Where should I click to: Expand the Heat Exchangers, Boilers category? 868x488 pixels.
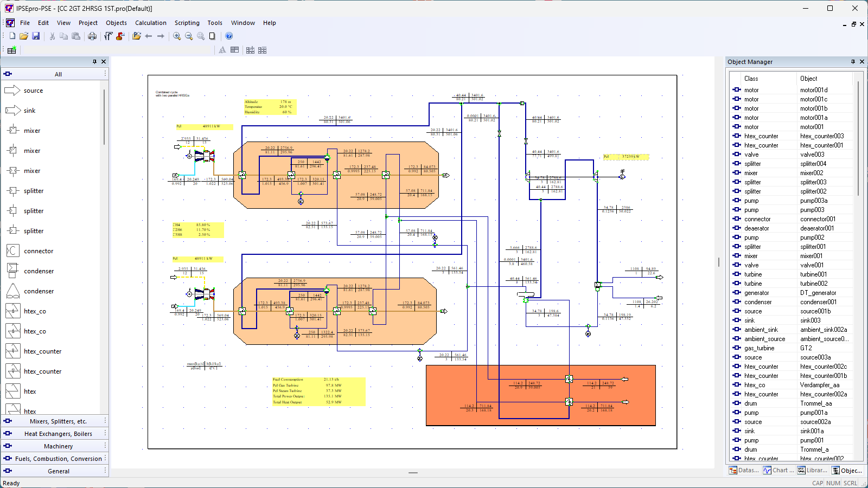58,434
